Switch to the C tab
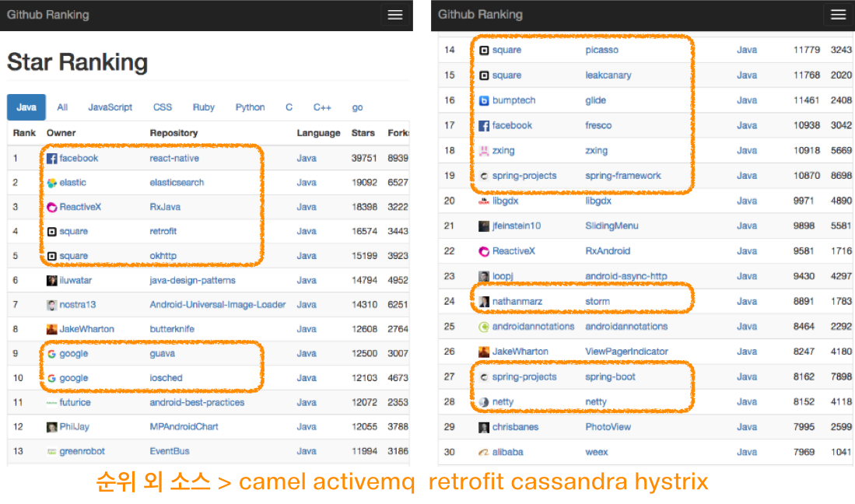Viewport: 855px width, 504px height. coord(289,107)
